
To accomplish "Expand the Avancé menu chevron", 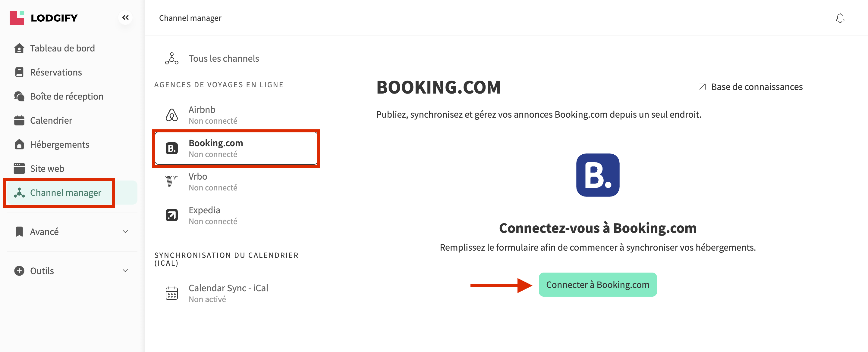I will pyautogui.click(x=125, y=232).
